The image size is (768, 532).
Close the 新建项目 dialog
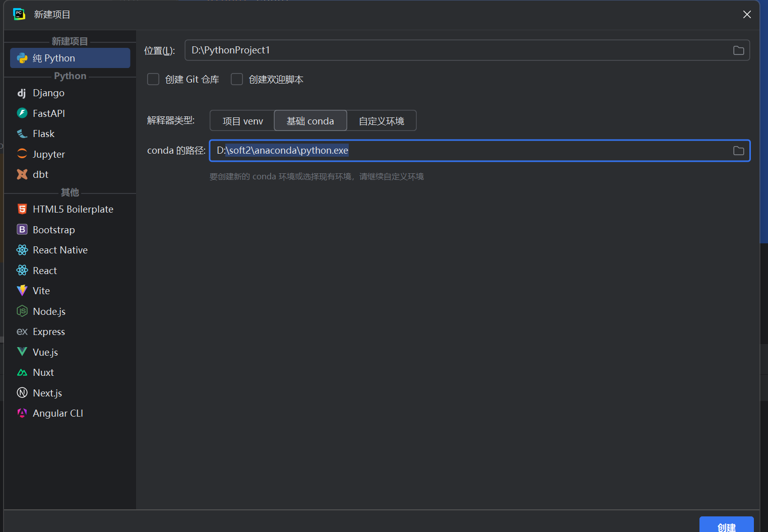(x=747, y=15)
